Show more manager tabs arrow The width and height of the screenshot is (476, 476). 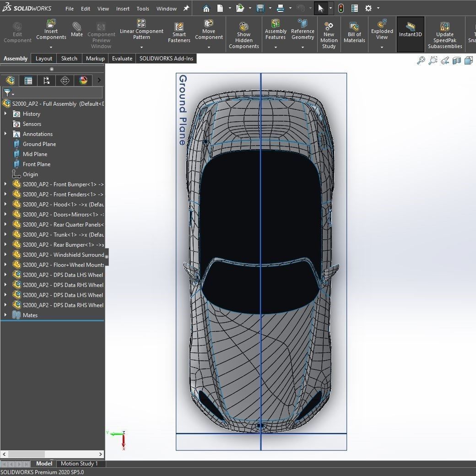(x=99, y=81)
